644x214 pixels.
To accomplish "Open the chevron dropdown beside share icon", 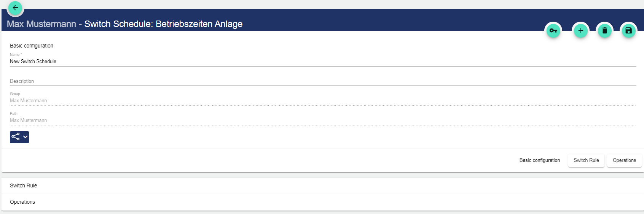I will click(25, 137).
